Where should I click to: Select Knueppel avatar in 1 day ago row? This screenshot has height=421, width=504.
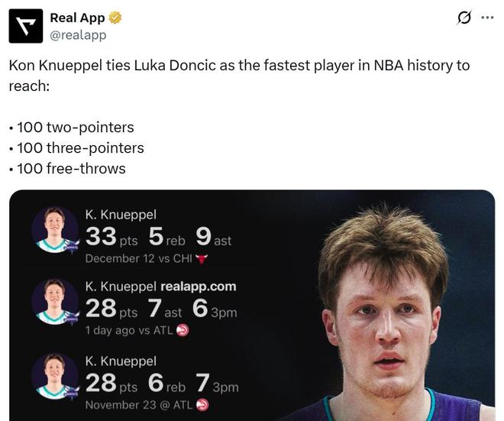coord(55,302)
